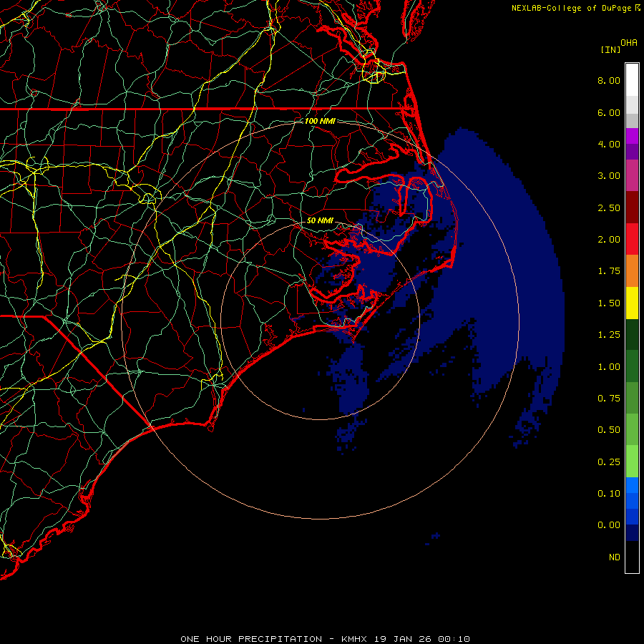Pick the dark red legend swatch
Viewport: 644px width, 644px height.
pos(632,208)
